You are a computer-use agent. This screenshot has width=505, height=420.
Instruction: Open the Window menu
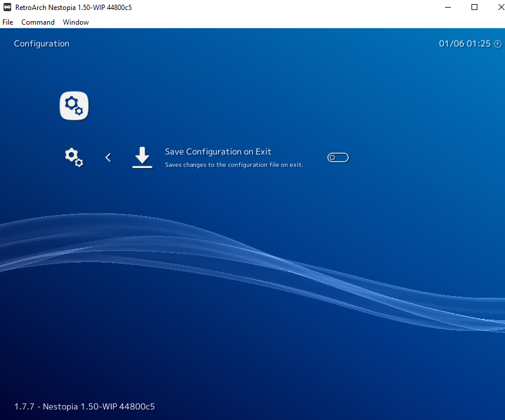click(76, 22)
